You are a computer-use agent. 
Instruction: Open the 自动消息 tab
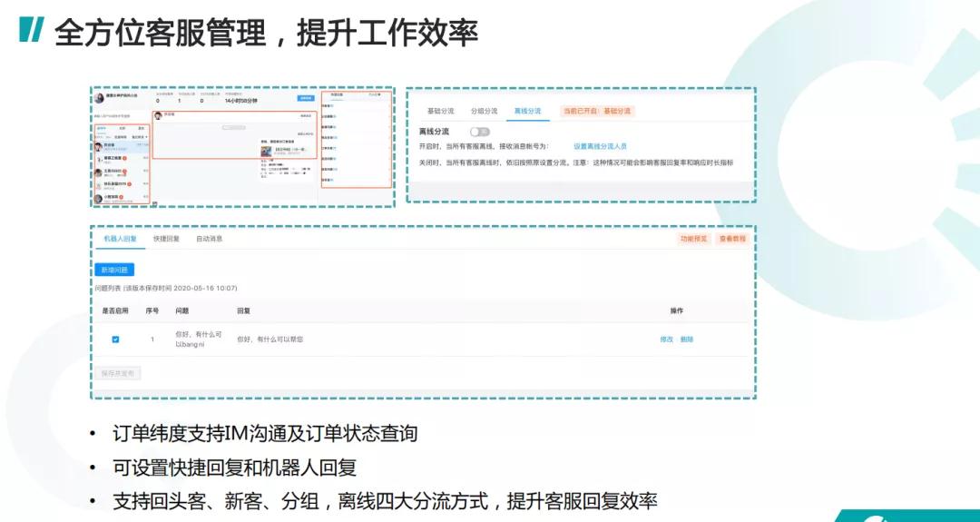click(209, 239)
